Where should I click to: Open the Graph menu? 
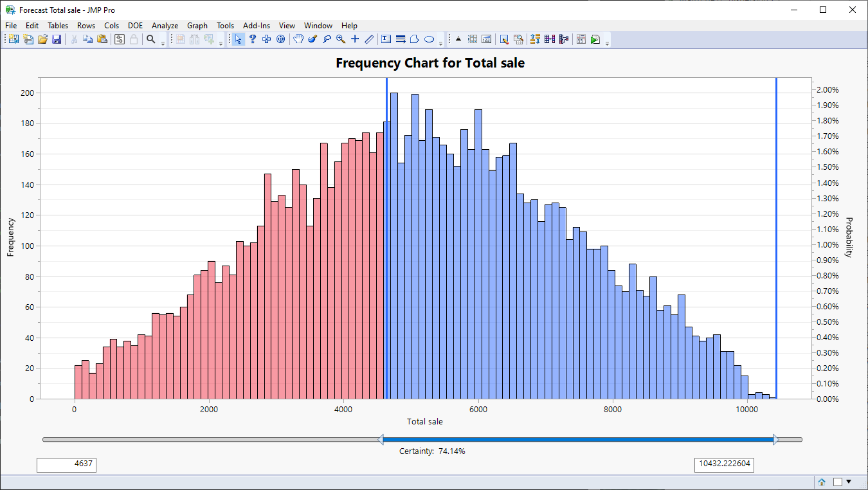point(197,26)
